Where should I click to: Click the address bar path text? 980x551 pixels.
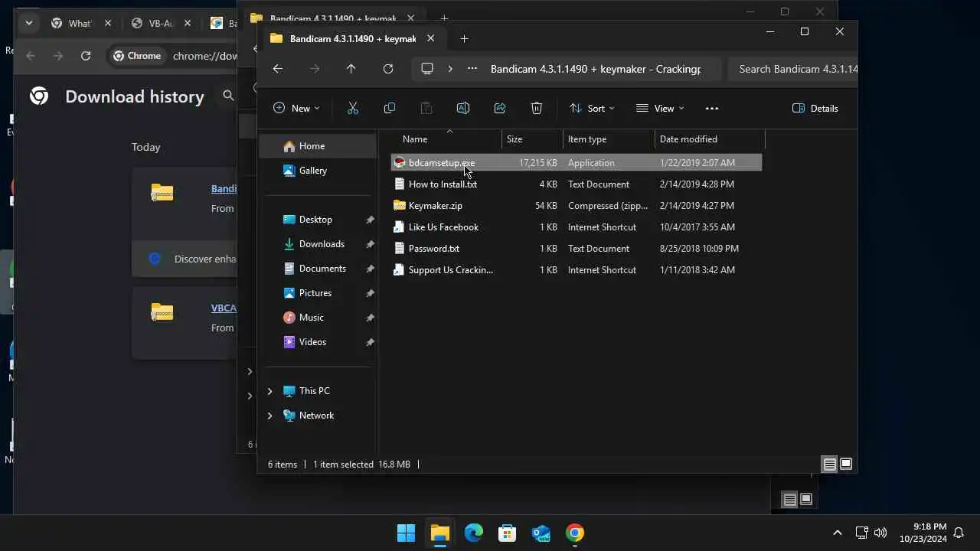click(x=595, y=69)
